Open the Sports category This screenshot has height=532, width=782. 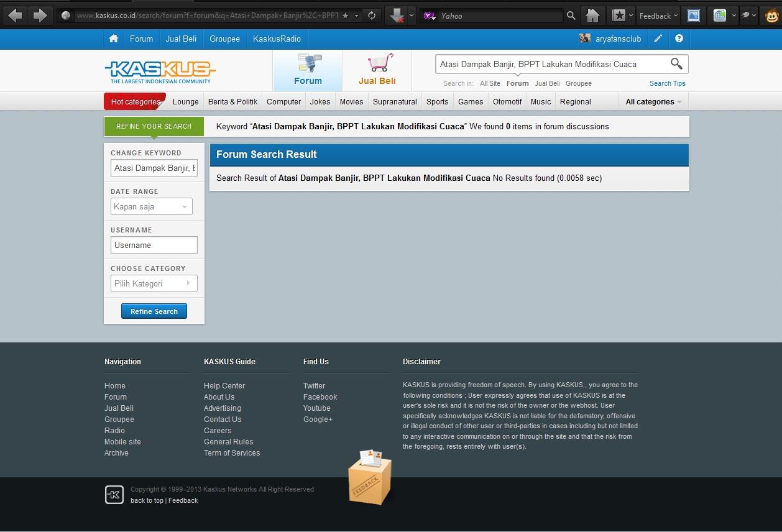coord(437,102)
